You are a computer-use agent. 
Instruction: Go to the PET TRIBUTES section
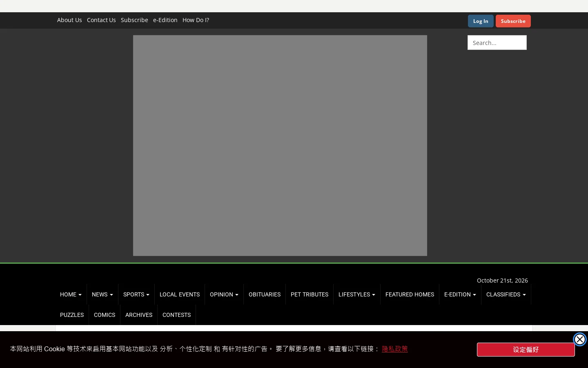310,294
